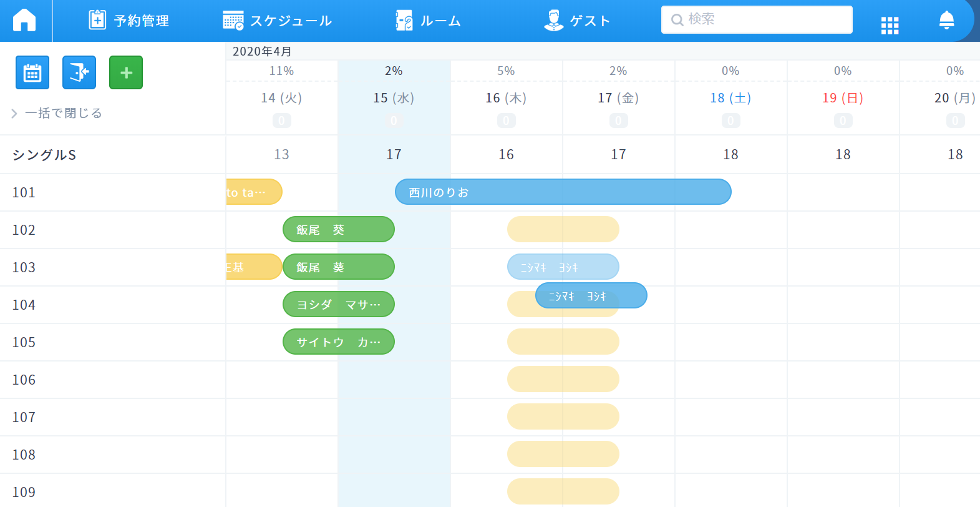Image resolution: width=980 pixels, height=507 pixels.
Task: Focus the 検索 search field
Action: (757, 19)
